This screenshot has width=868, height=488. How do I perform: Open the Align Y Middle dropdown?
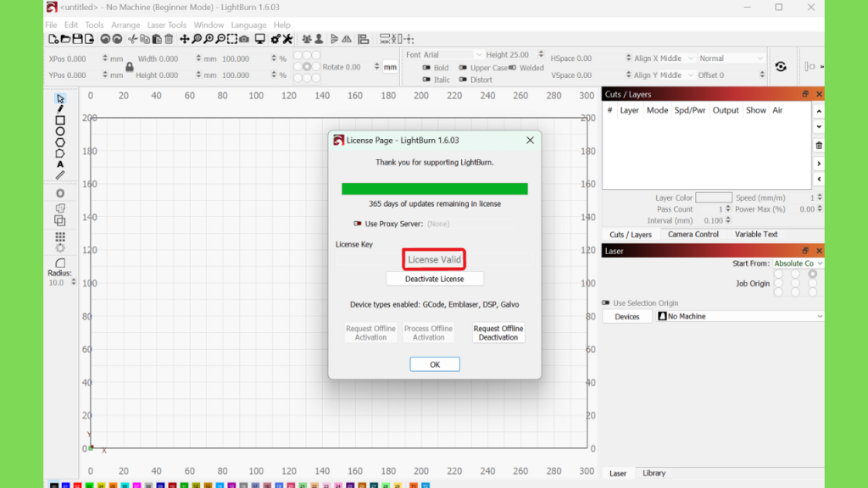pyautogui.click(x=664, y=75)
